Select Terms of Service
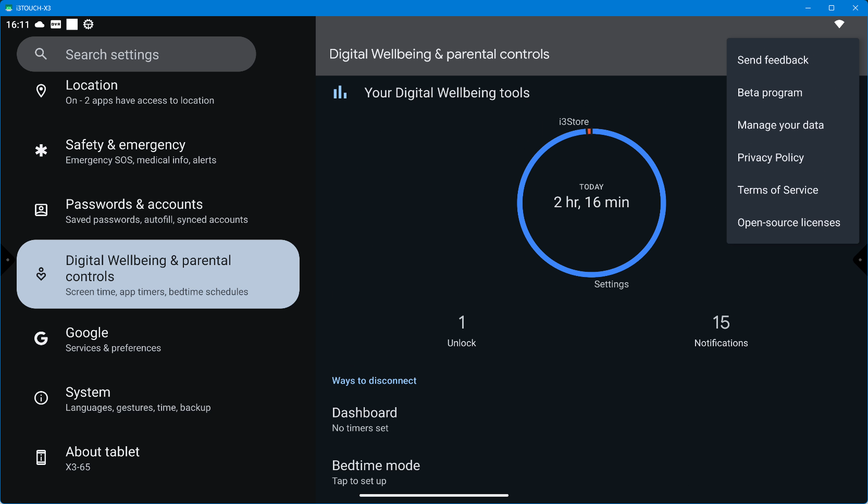 (x=777, y=191)
